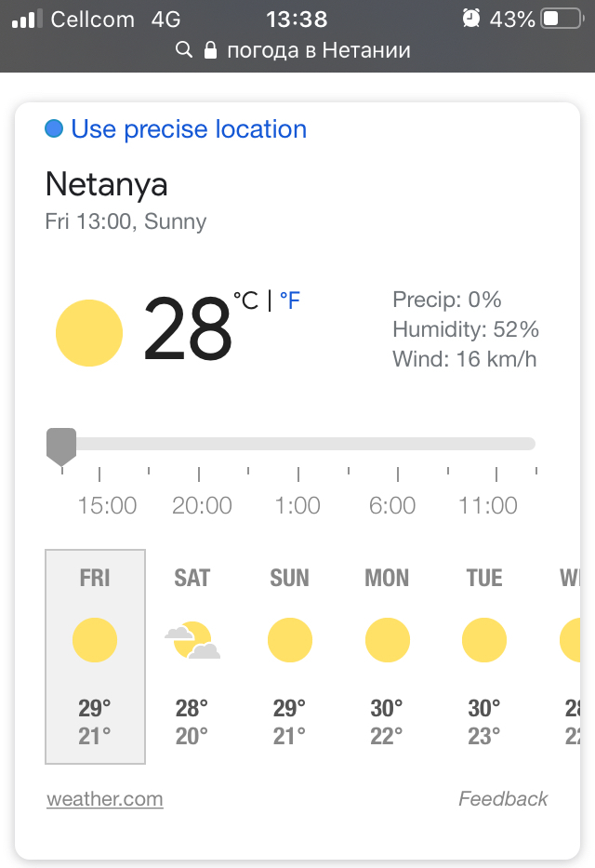Viewport: 595px width, 868px height.
Task: Select the °C temperature unit
Action: click(245, 300)
